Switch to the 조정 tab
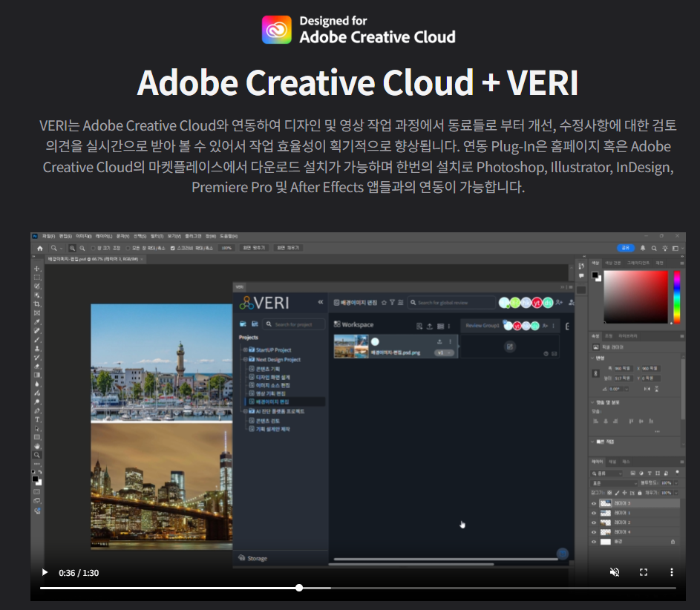The height and width of the screenshot is (610, 700). (609, 335)
